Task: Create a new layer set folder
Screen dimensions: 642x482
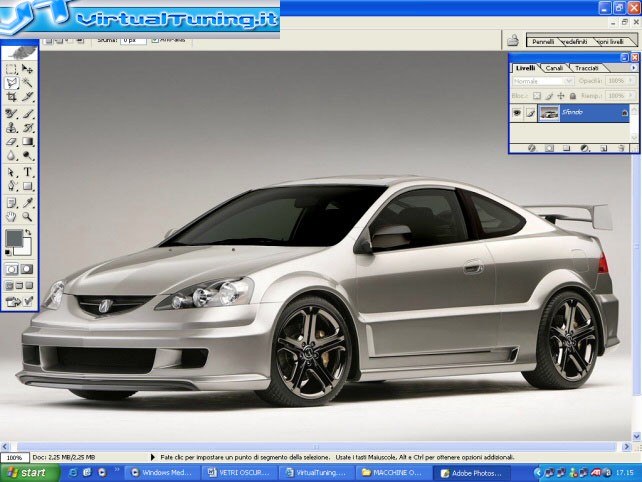Action: (x=567, y=148)
